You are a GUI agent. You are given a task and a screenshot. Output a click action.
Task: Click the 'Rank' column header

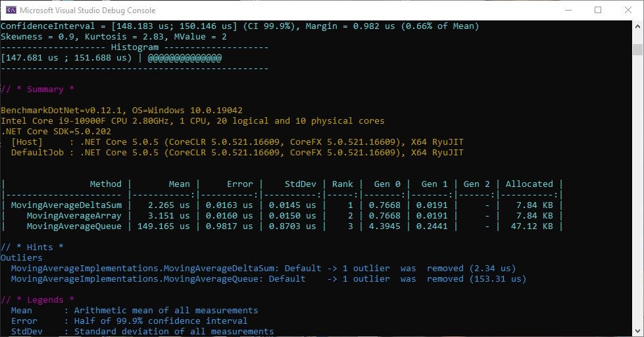click(343, 184)
